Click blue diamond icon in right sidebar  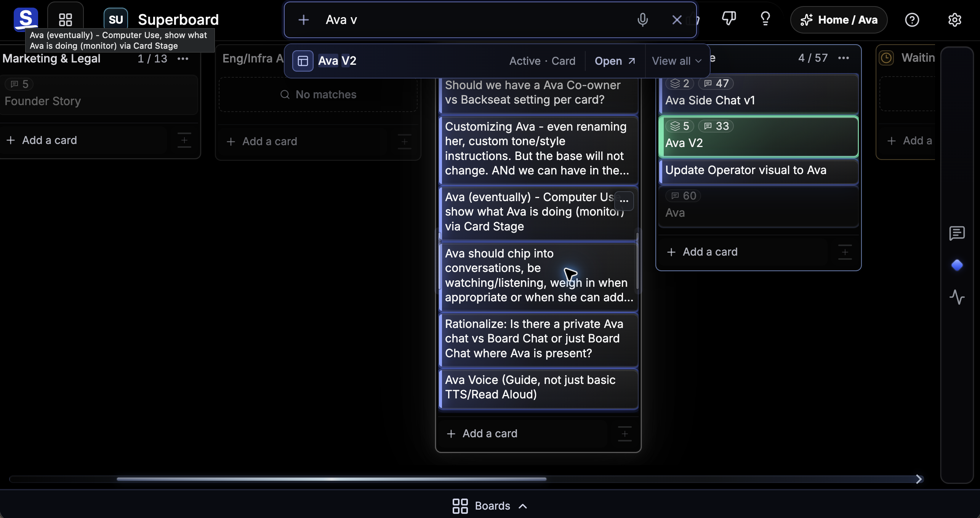[957, 265]
